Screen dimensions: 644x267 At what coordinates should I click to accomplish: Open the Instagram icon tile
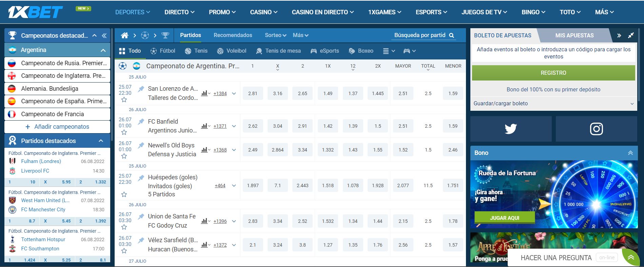click(596, 129)
